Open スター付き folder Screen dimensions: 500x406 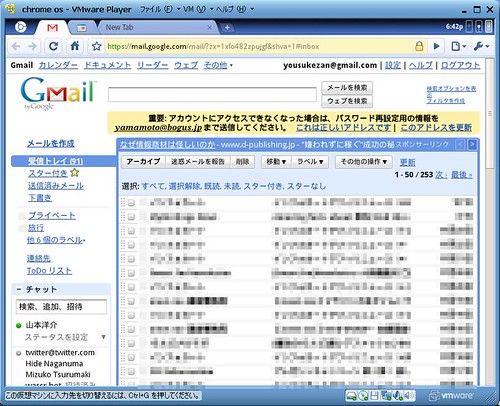(48, 173)
